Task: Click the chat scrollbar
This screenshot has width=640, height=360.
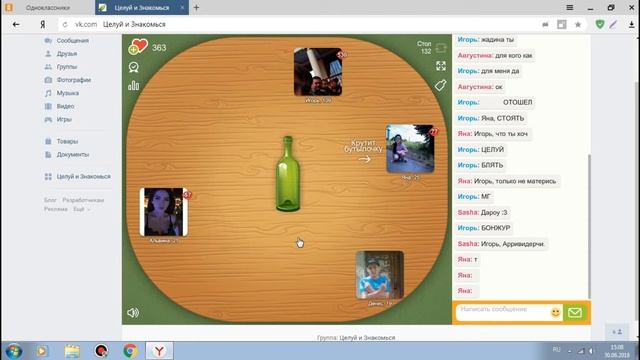Action: tap(589, 226)
